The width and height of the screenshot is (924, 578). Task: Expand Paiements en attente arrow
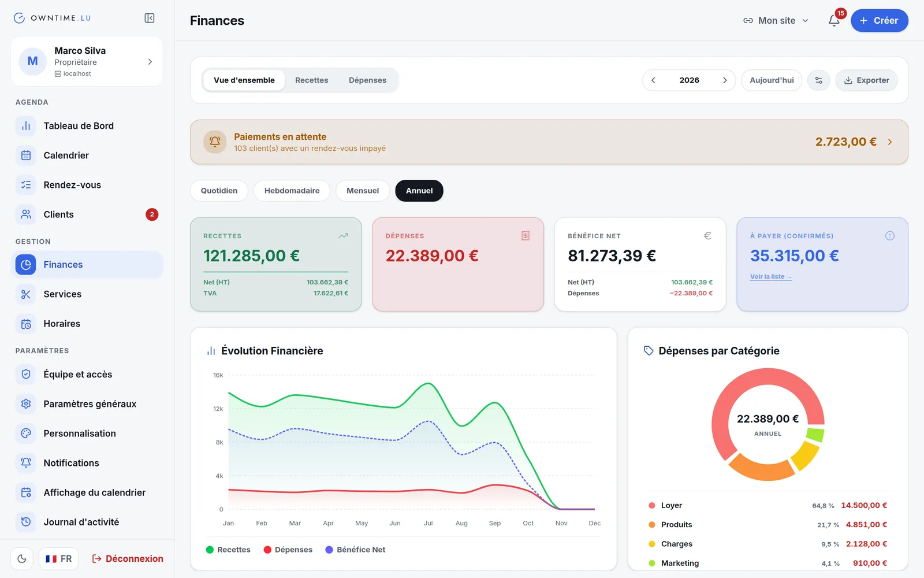[890, 142]
